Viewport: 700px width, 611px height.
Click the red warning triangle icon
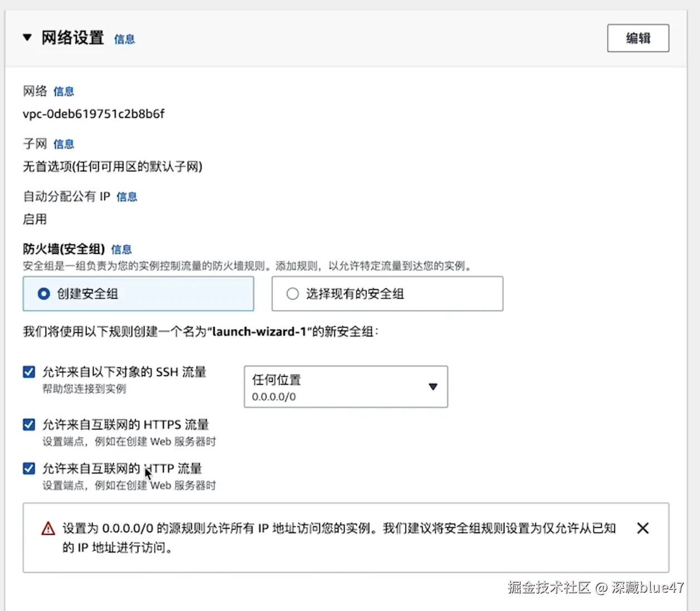point(48,528)
